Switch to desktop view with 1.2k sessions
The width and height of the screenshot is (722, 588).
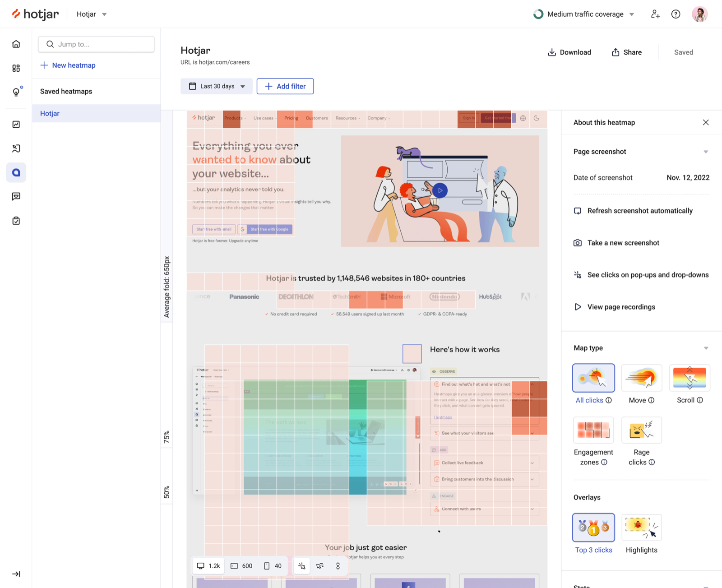208,566
